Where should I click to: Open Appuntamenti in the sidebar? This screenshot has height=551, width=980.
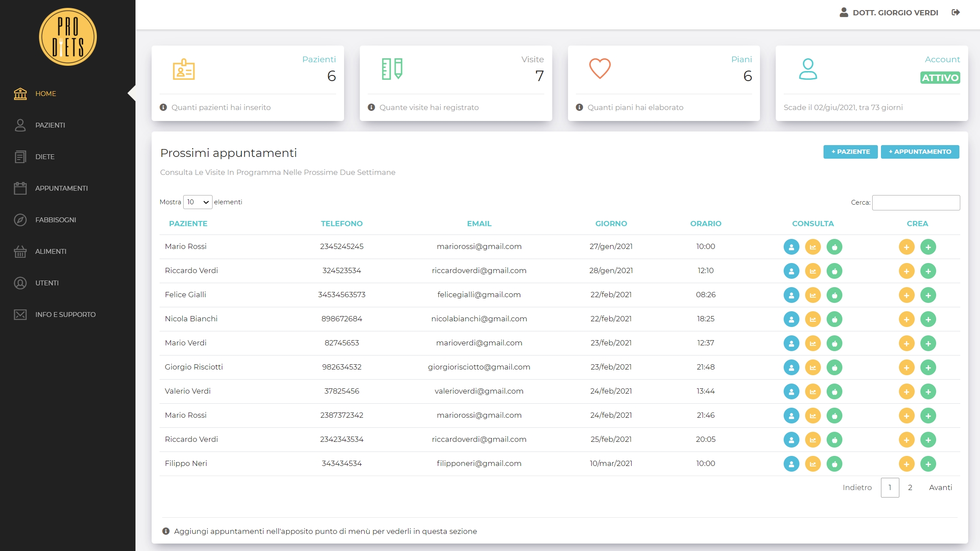61,188
